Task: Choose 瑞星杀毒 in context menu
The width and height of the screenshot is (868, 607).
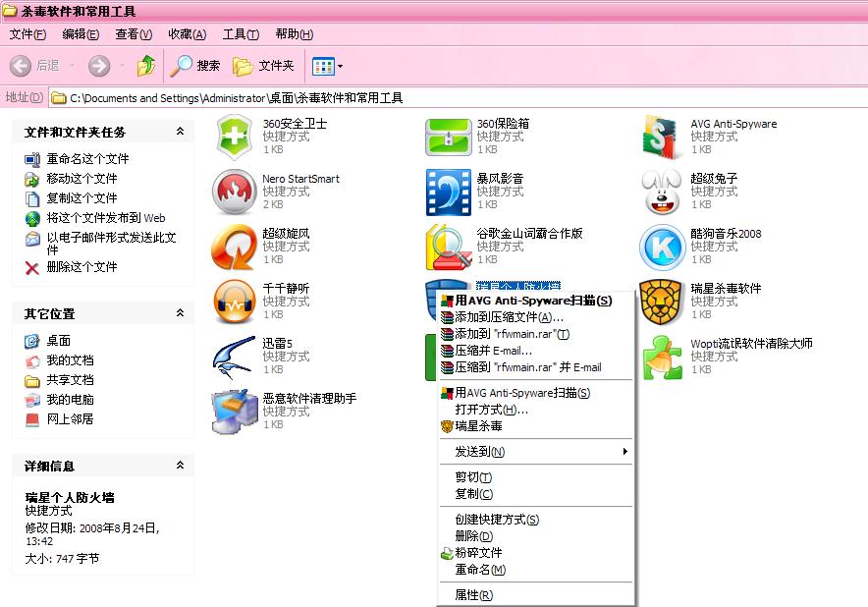Action: pos(536,426)
